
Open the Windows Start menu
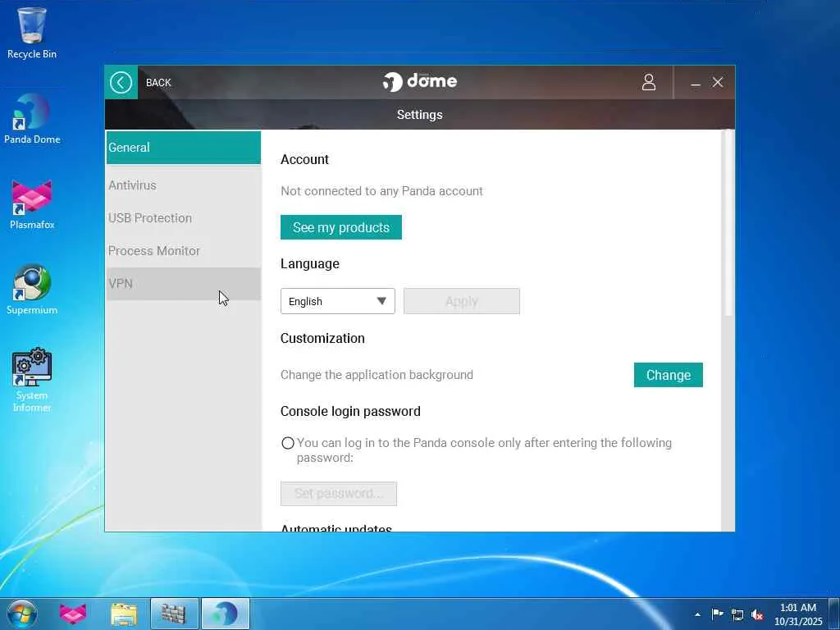22,614
